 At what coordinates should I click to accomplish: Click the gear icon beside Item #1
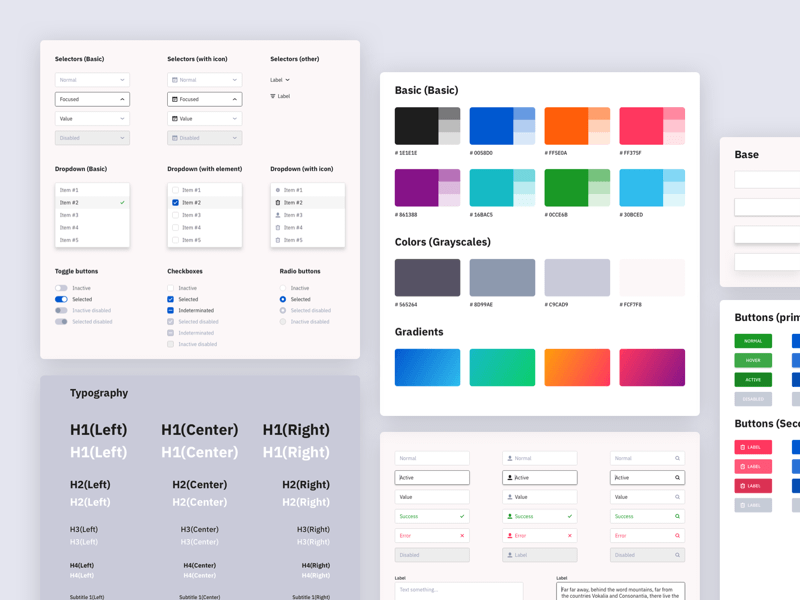276,189
